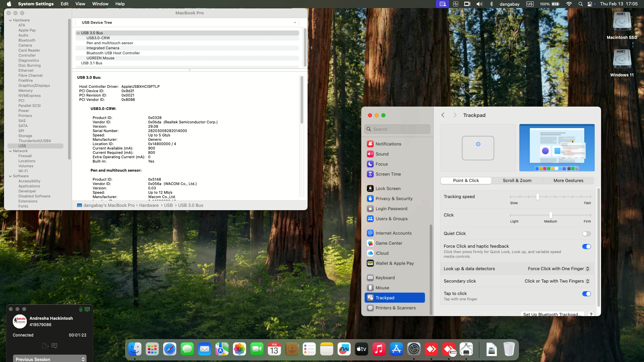Image resolution: width=644 pixels, height=362 pixels.
Task: Open Spotlight search in menu bar
Action: 580,4
